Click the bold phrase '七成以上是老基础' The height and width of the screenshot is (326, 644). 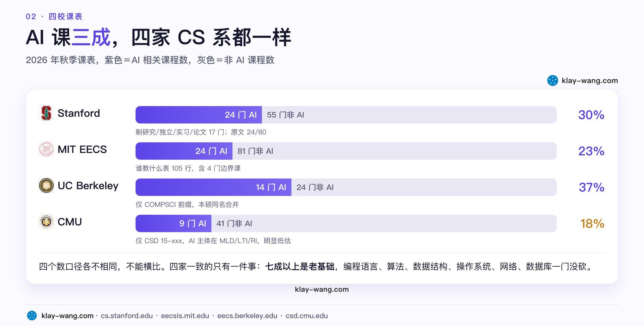point(300,267)
